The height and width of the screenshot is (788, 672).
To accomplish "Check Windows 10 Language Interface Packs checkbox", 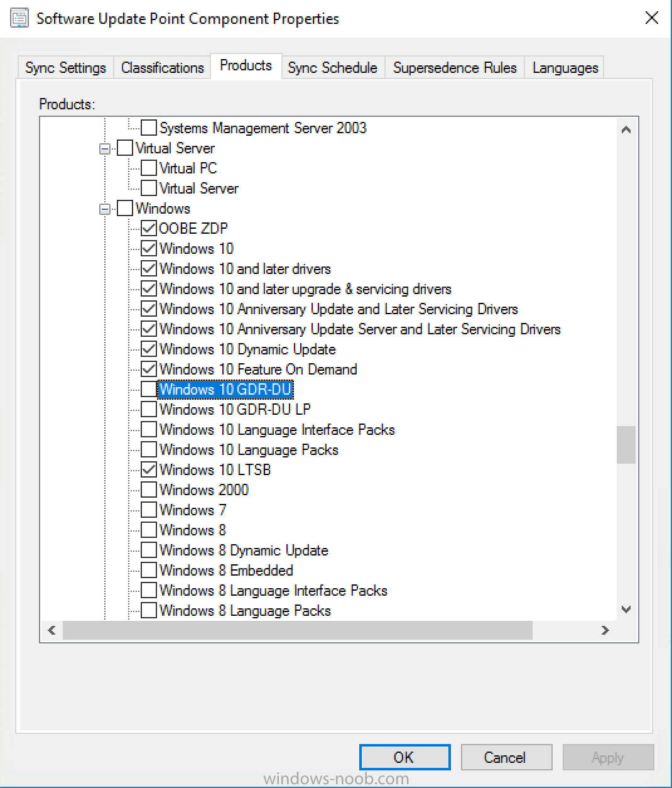I will (x=149, y=430).
